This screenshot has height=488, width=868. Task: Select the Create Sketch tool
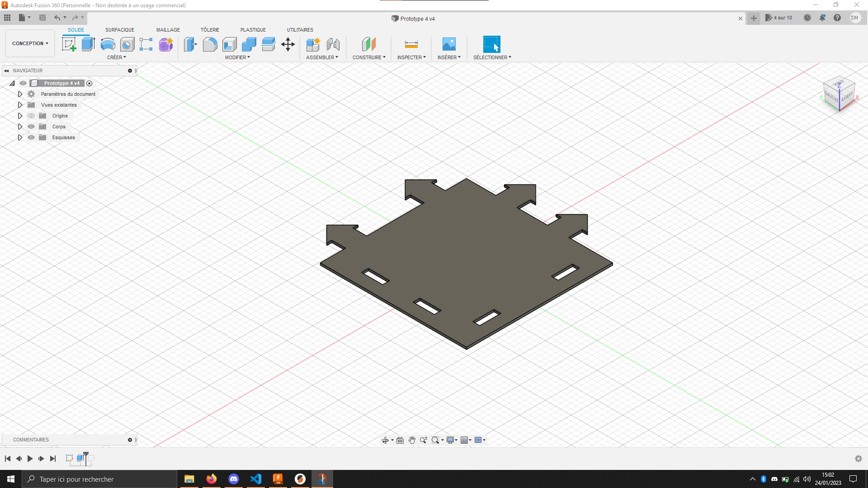tap(69, 44)
